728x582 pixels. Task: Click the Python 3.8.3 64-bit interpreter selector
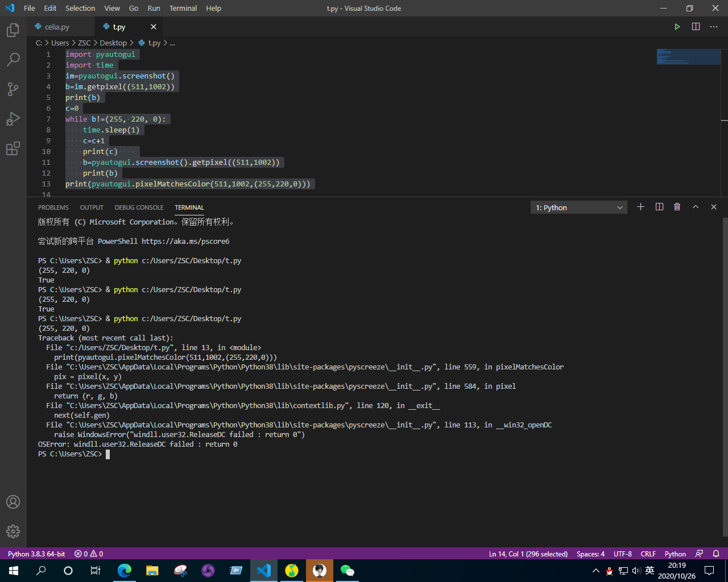click(36, 554)
